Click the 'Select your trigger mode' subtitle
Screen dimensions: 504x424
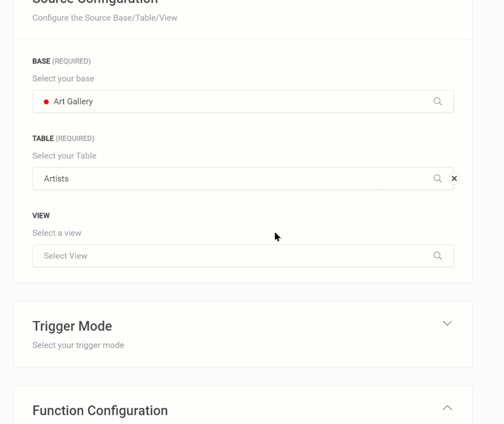coord(78,345)
